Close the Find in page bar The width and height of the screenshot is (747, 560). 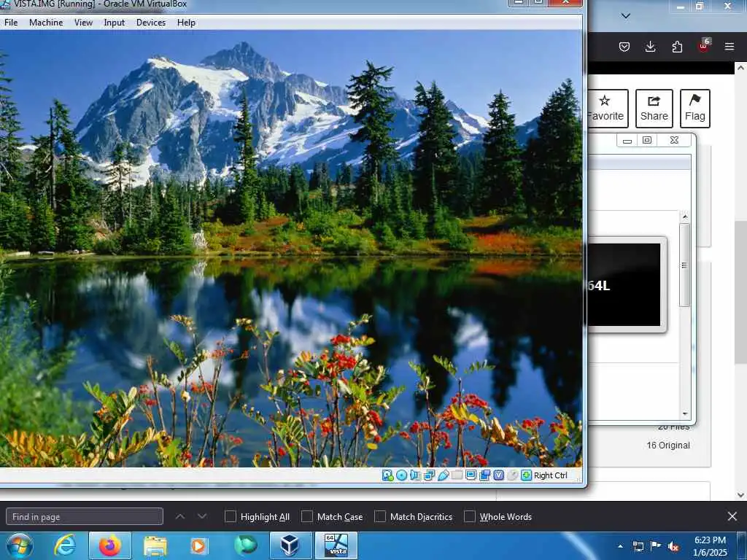pos(732,516)
